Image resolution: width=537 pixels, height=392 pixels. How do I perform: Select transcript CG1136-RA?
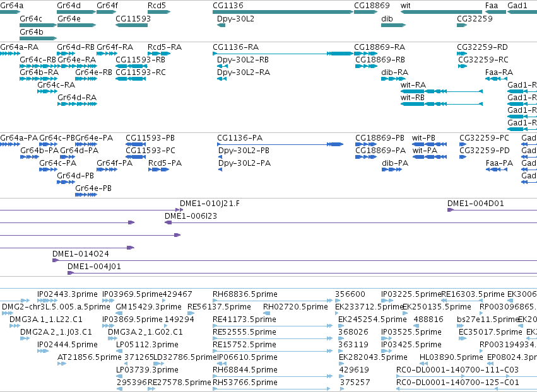235,47
